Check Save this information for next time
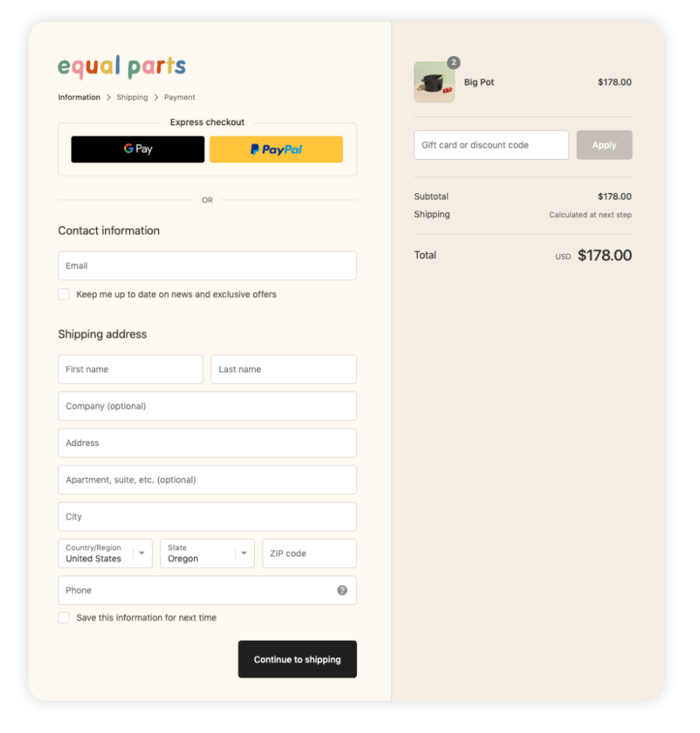This screenshot has height=733, width=700. pos(64,618)
